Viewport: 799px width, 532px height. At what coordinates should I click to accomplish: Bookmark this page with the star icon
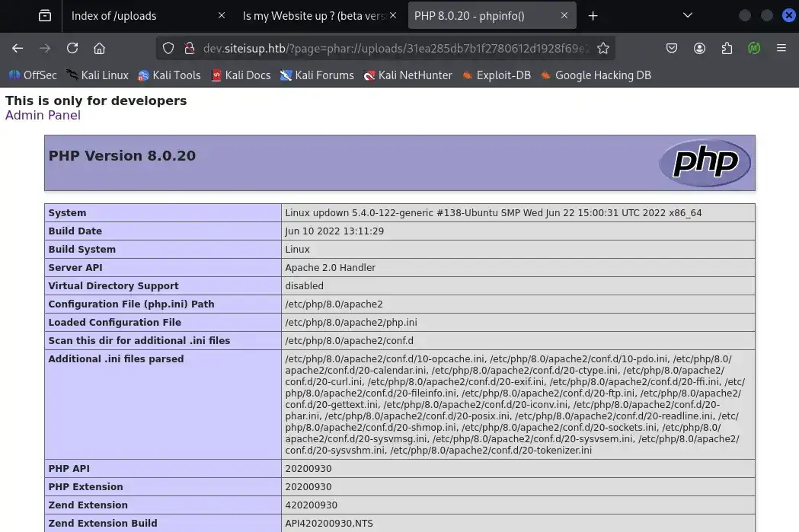coord(603,48)
